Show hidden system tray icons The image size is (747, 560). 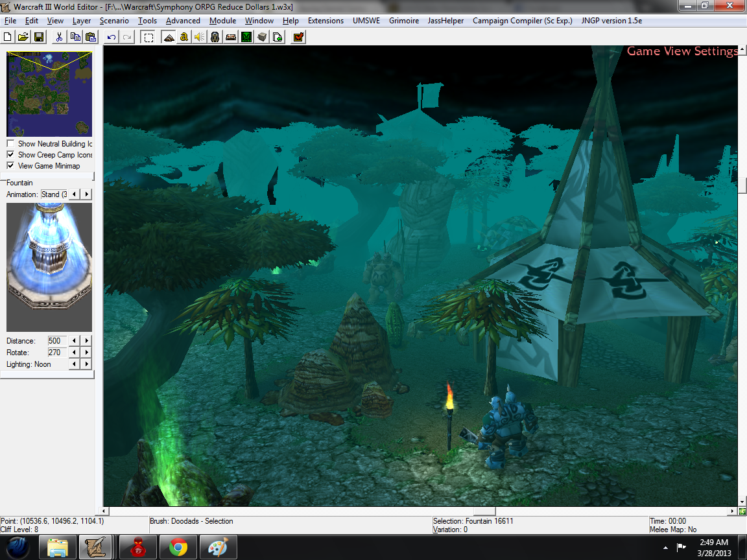[x=665, y=548]
